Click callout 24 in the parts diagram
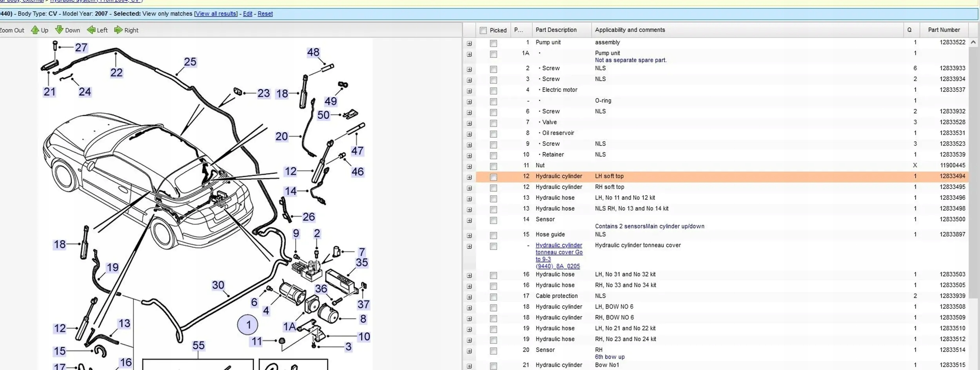This screenshot has width=980, height=370. [85, 92]
